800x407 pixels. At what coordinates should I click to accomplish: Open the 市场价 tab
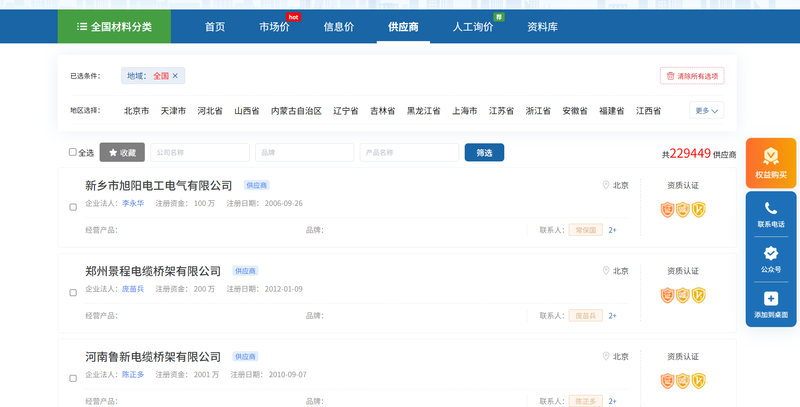point(274,27)
